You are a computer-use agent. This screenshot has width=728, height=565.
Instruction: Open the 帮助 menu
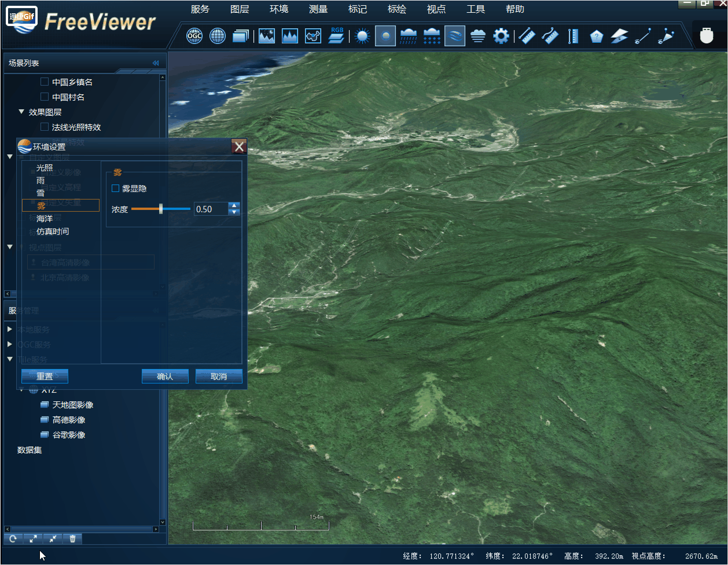(515, 9)
